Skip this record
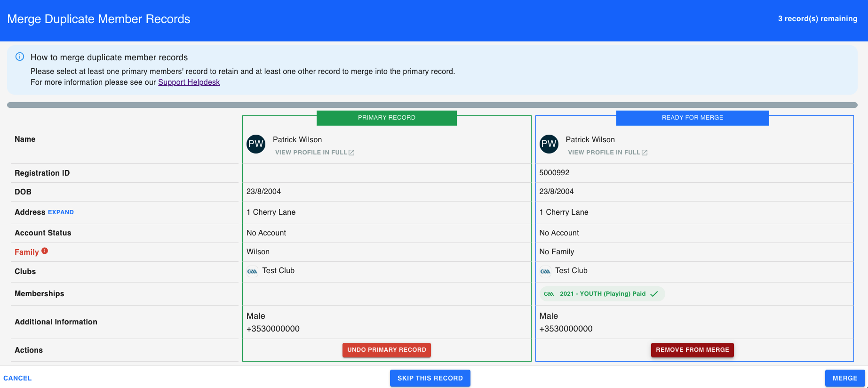 [430, 378]
